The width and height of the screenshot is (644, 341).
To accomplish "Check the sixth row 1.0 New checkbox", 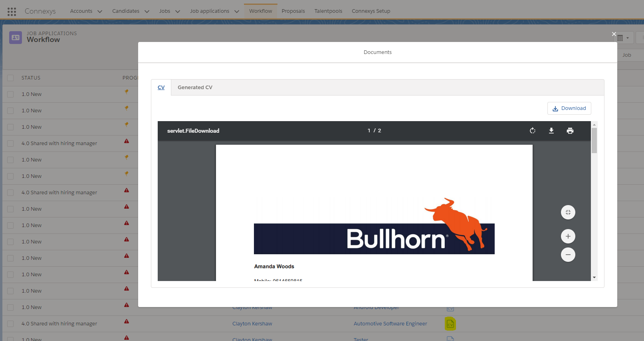I will pos(10,176).
